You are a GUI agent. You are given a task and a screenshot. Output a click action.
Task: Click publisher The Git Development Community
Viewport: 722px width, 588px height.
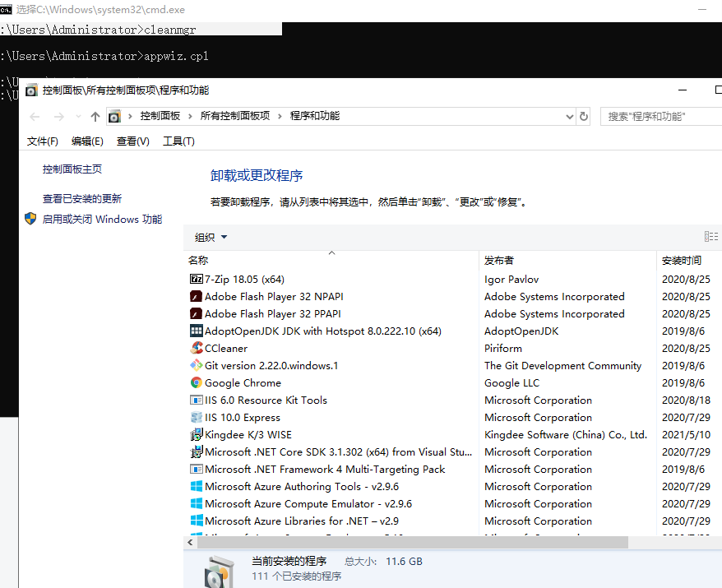click(x=562, y=366)
